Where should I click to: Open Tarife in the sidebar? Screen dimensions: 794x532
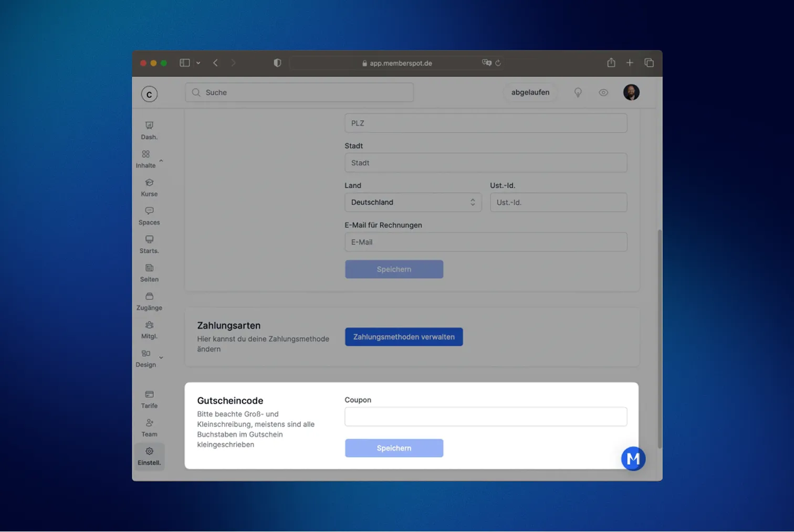click(x=149, y=399)
